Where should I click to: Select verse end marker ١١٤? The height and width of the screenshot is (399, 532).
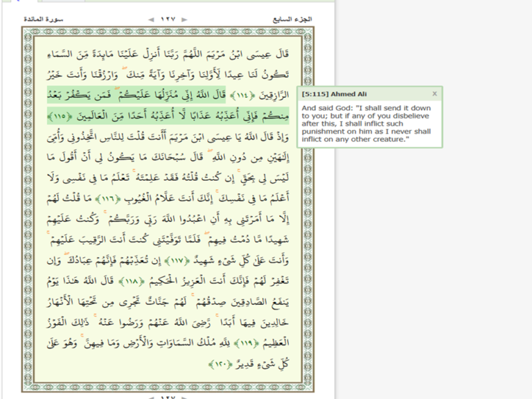[x=242, y=96]
